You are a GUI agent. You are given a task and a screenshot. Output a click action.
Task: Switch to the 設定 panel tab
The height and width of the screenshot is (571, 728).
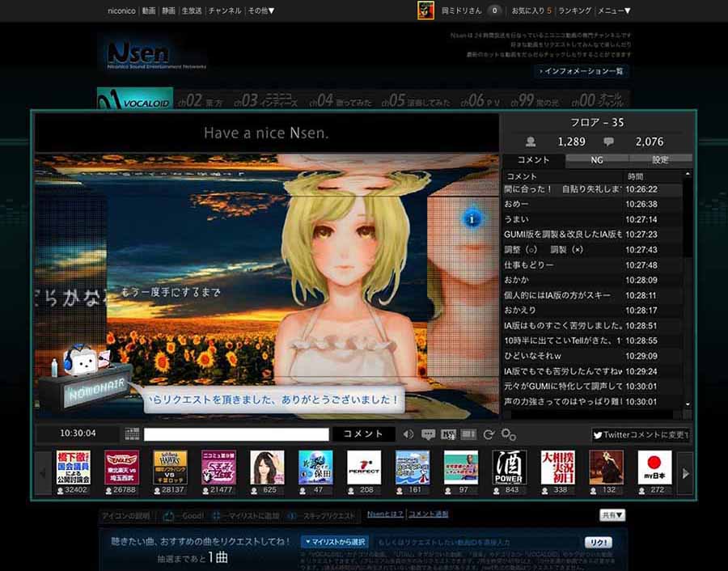coord(660,160)
